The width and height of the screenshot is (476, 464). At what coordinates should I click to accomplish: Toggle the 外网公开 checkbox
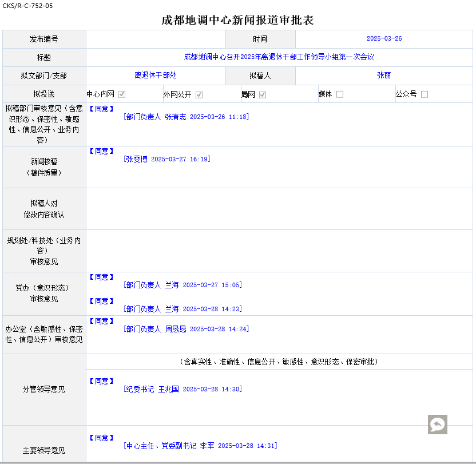[x=199, y=94]
